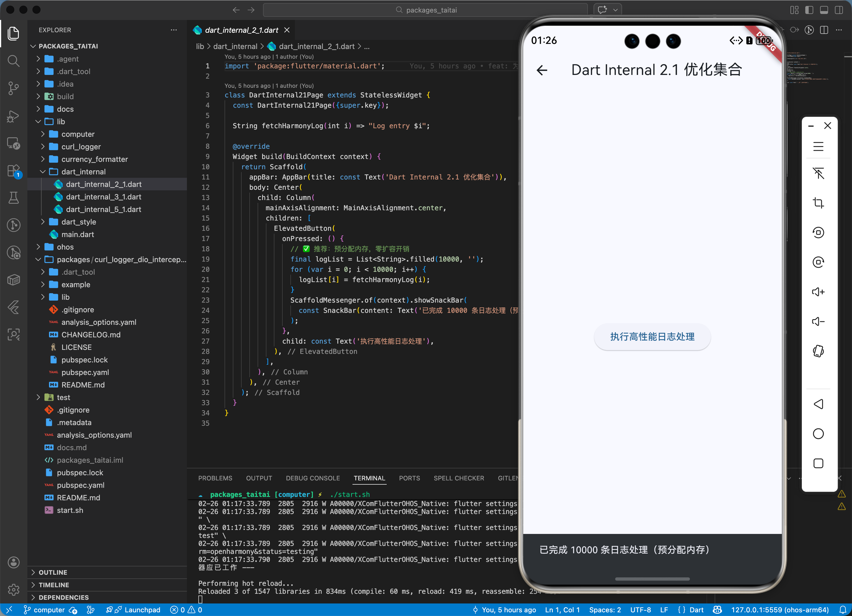Screen dimensions: 852x616
Task: Tap 执行高性能日志处理 button in emulator
Action: [652, 336]
